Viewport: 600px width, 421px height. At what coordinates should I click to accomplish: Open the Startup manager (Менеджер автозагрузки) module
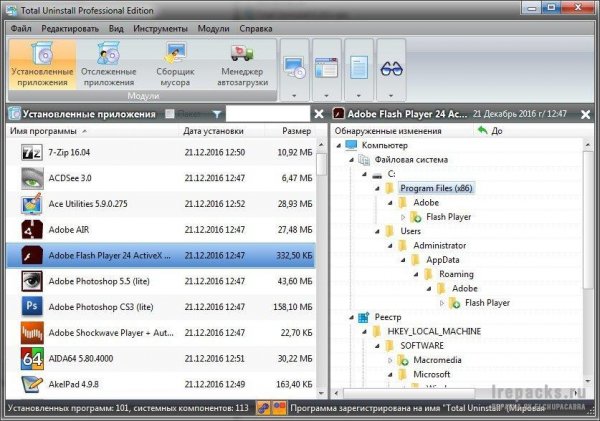(242, 65)
